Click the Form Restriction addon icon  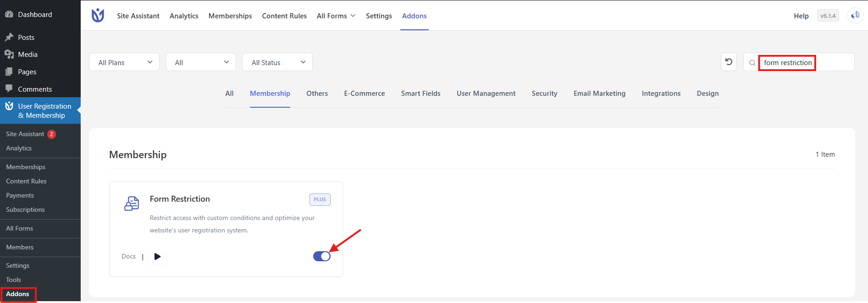pos(132,203)
